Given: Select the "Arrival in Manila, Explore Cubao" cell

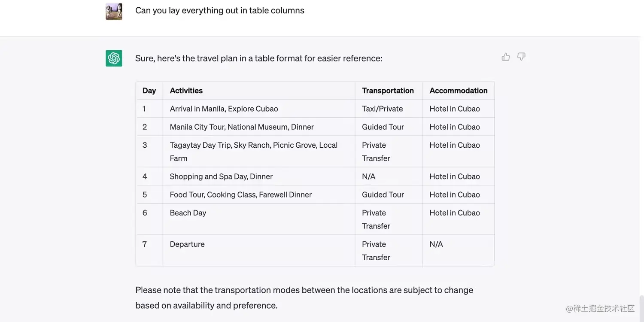Looking at the screenshot, I should coord(224,109).
